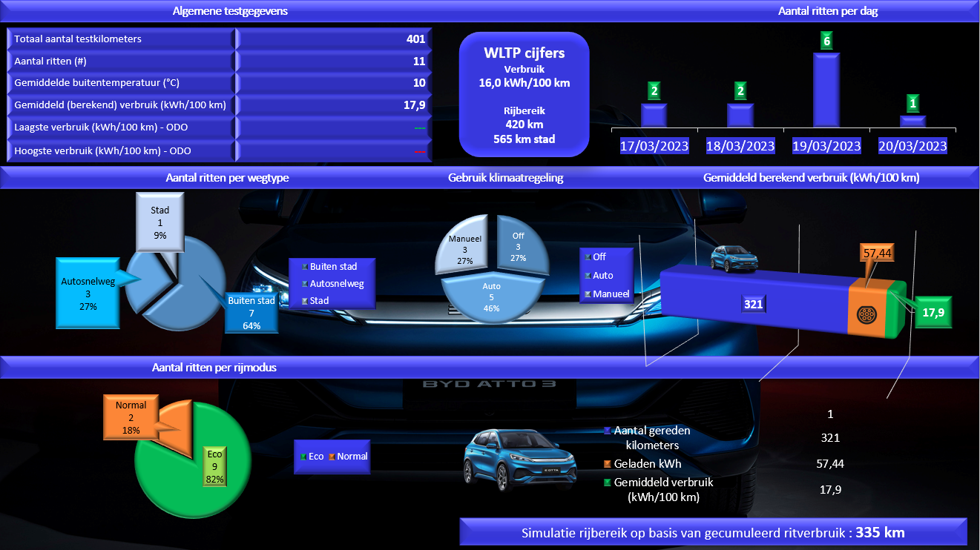Click Gemiddelde buitentemperatuur (°C) label
This screenshot has height=550, width=980.
[121, 83]
